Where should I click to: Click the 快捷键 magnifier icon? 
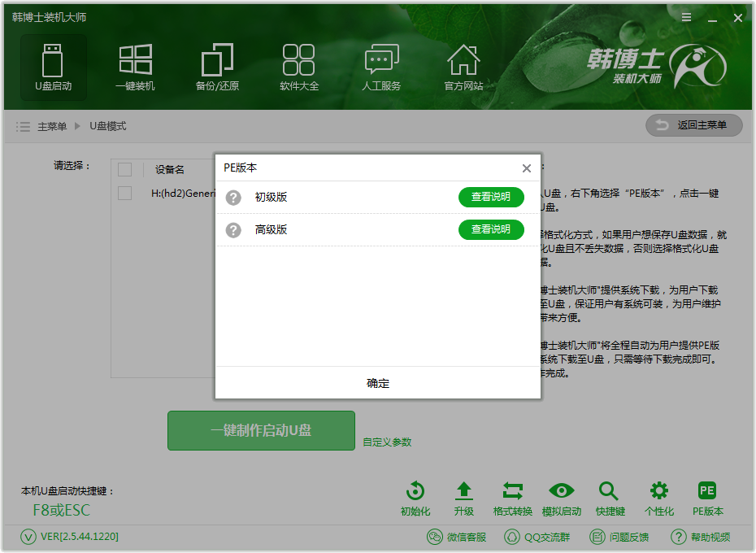pos(609,490)
